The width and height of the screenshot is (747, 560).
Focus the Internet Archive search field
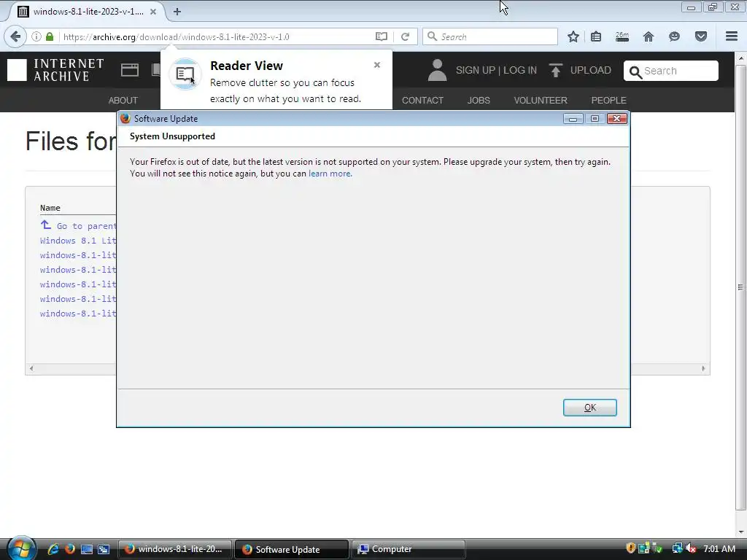671,71
